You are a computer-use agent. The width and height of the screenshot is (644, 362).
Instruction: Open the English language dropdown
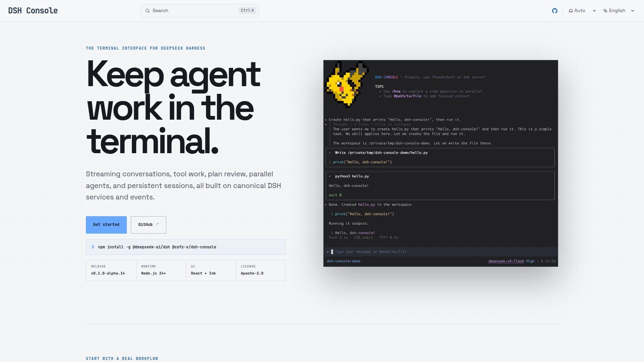pos(619,11)
